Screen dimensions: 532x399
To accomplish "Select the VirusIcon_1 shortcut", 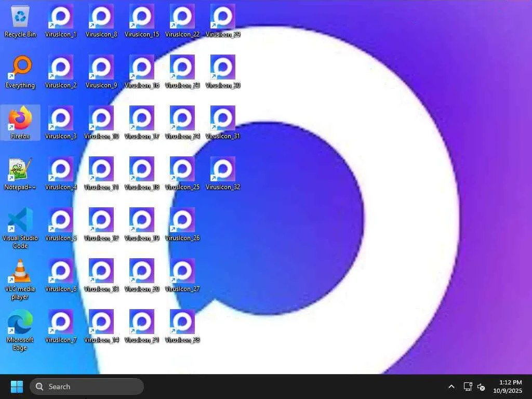I will tap(61, 21).
